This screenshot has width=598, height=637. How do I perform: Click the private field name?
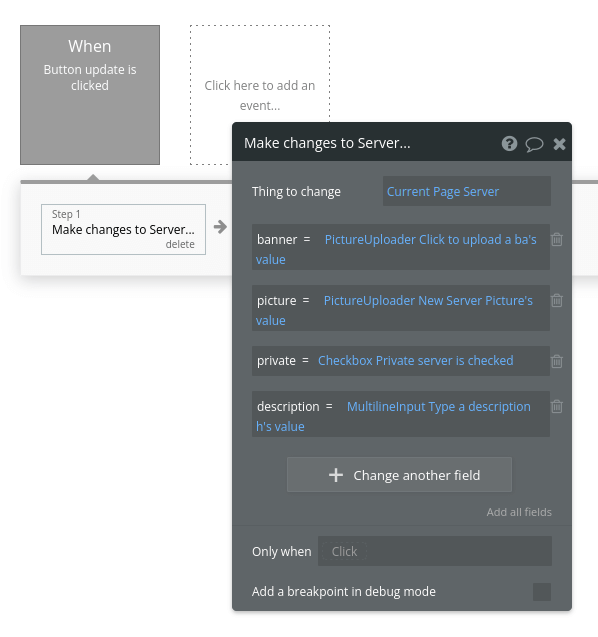coord(276,360)
